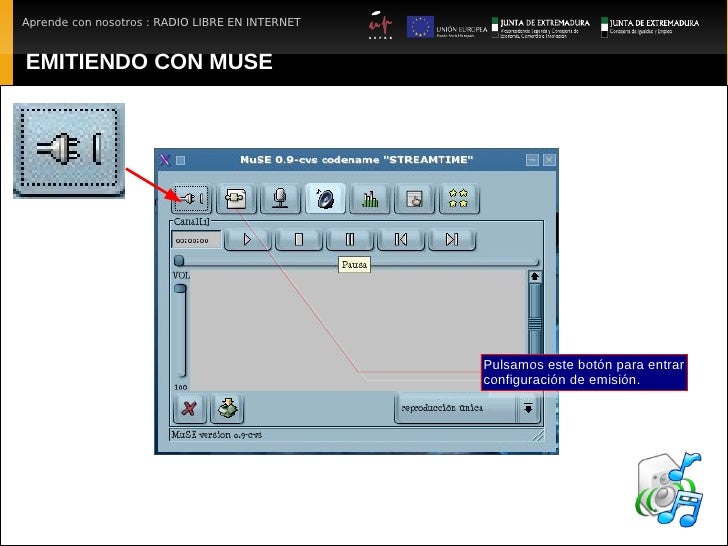Minimize the MuSE window
Image resolution: width=728 pixels, height=546 pixels.
click(x=533, y=160)
